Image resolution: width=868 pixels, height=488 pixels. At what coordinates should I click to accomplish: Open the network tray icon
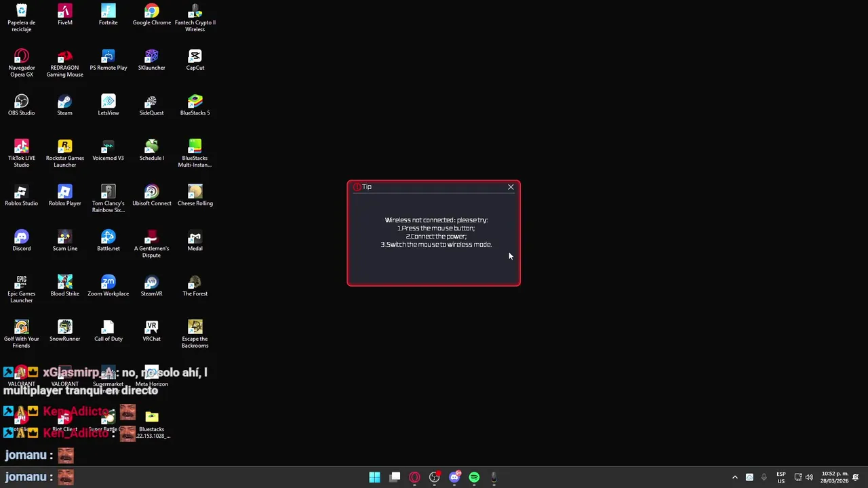[798, 477]
